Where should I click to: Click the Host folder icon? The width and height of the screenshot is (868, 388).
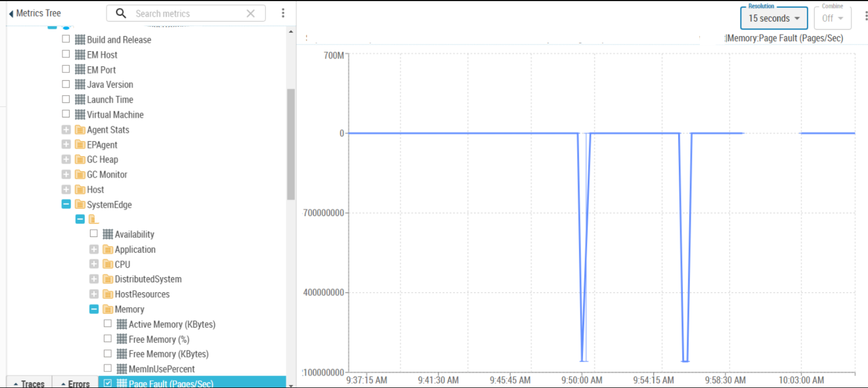click(80, 189)
